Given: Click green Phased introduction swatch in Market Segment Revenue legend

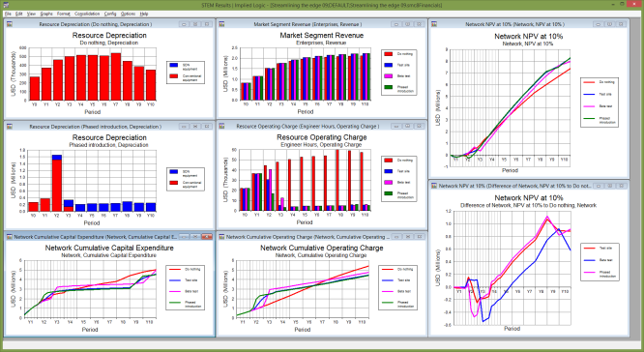Looking at the screenshot, I should coord(388,87).
